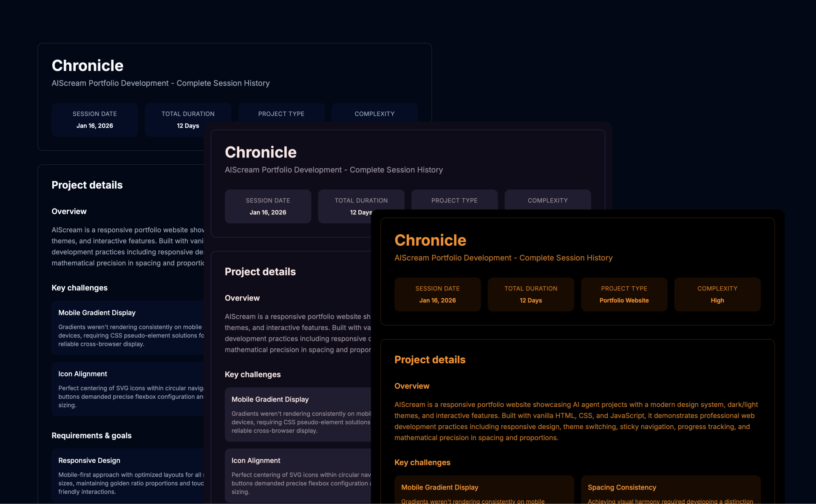Click the Requirements & goals section header

[91, 436]
